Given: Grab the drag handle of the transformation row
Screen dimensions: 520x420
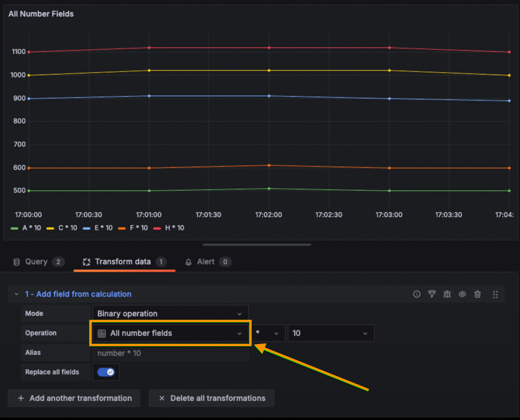Looking at the screenshot, I should [x=495, y=294].
